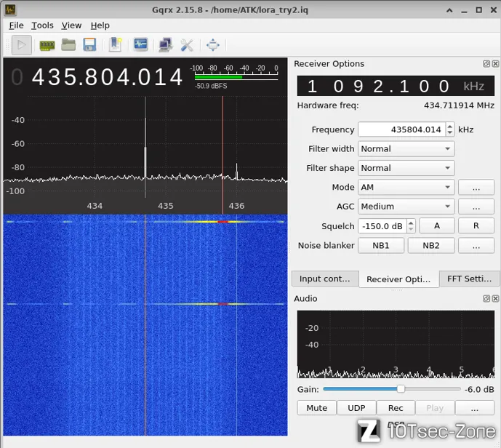
Task: Open the I/O device configuration icon
Action: (47, 45)
